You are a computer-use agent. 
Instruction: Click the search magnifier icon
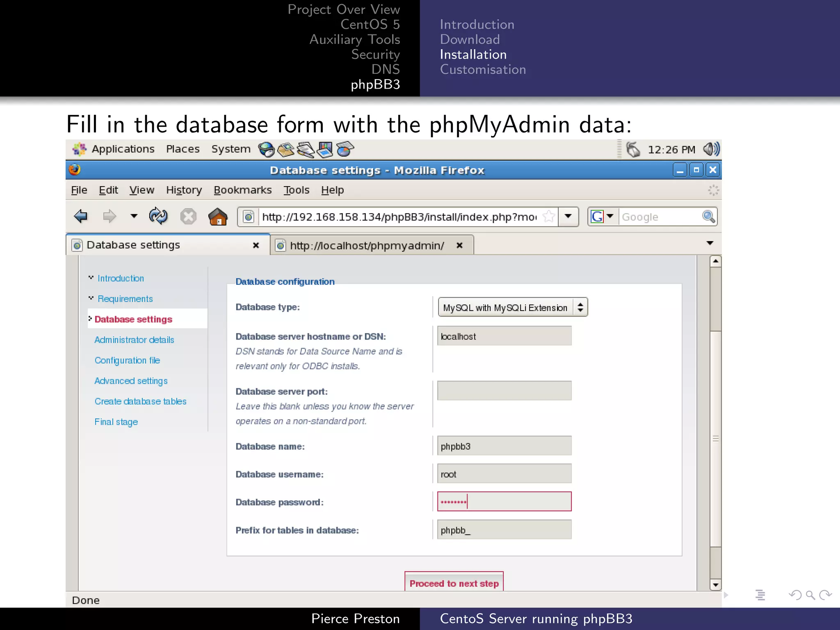(709, 217)
